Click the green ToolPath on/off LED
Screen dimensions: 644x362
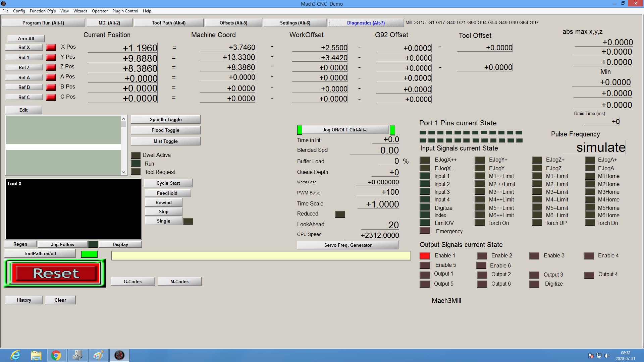click(89, 254)
